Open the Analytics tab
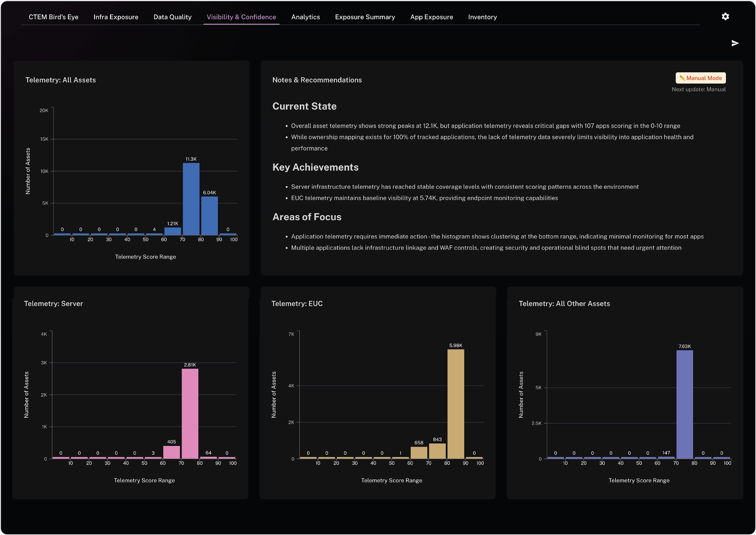756x535 pixels. tap(306, 17)
